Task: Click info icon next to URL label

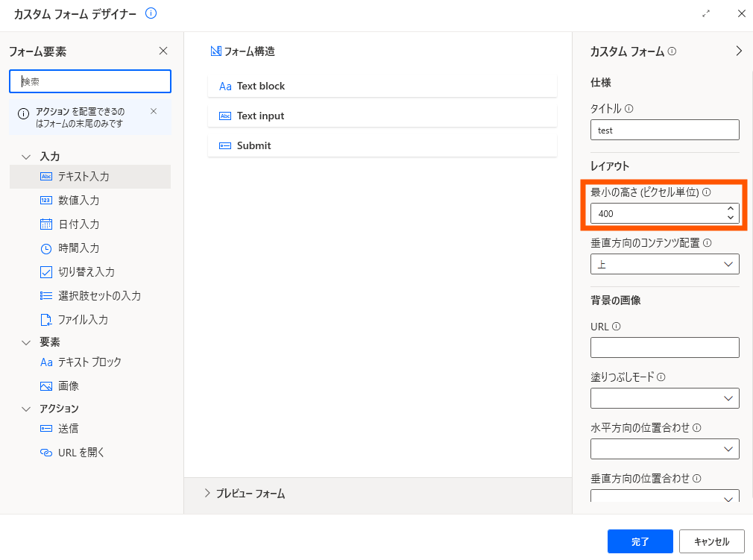Action: tap(617, 327)
